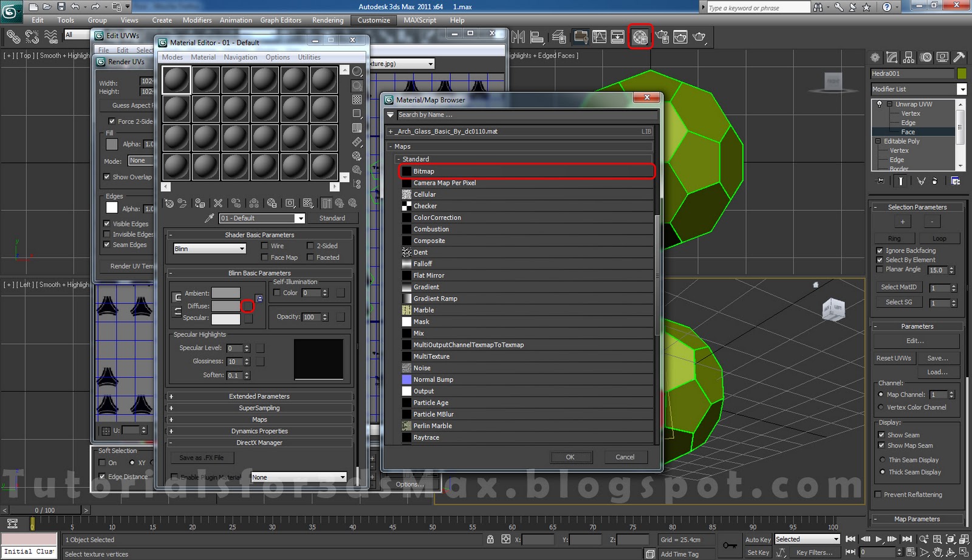The width and height of the screenshot is (972, 560).
Task: Enable Prevent Reflattening checkbox
Action: [x=877, y=494]
